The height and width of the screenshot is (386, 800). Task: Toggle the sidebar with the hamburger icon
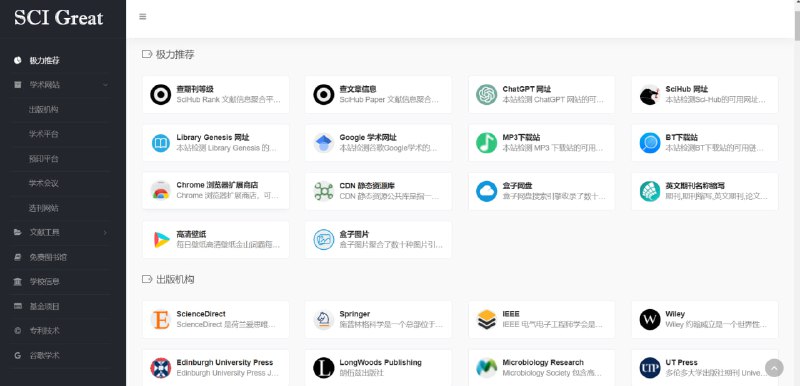[143, 16]
